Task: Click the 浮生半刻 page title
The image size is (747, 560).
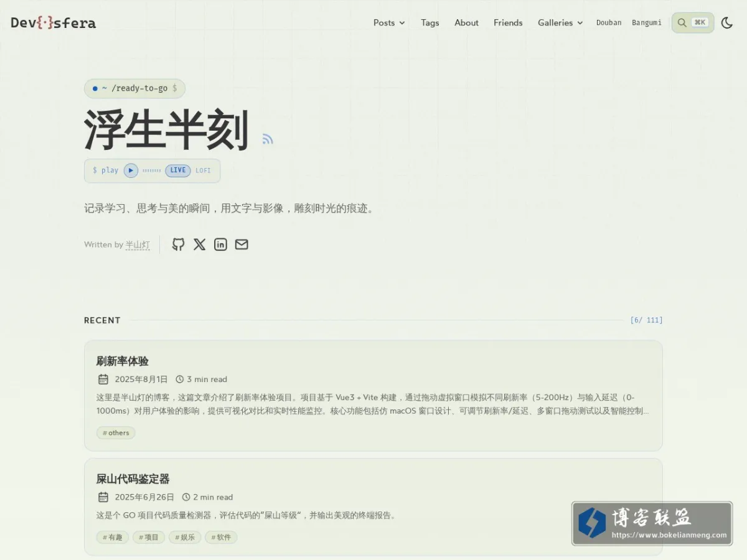Action: pyautogui.click(x=167, y=130)
